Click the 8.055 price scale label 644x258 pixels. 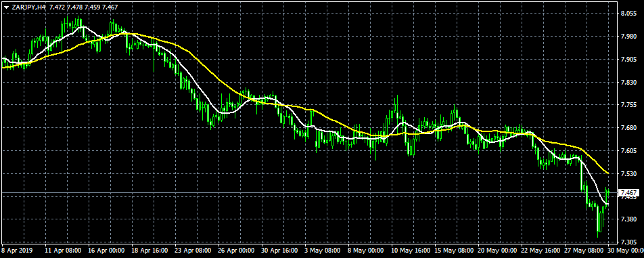point(629,13)
